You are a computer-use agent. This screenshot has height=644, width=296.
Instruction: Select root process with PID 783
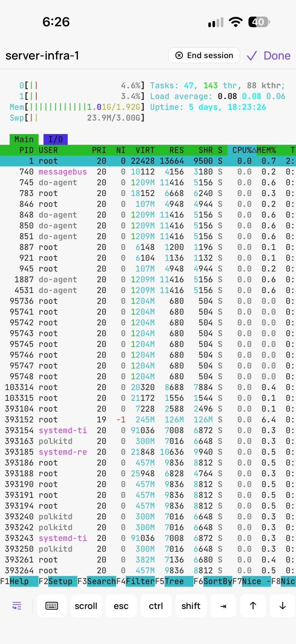pyautogui.click(x=148, y=193)
